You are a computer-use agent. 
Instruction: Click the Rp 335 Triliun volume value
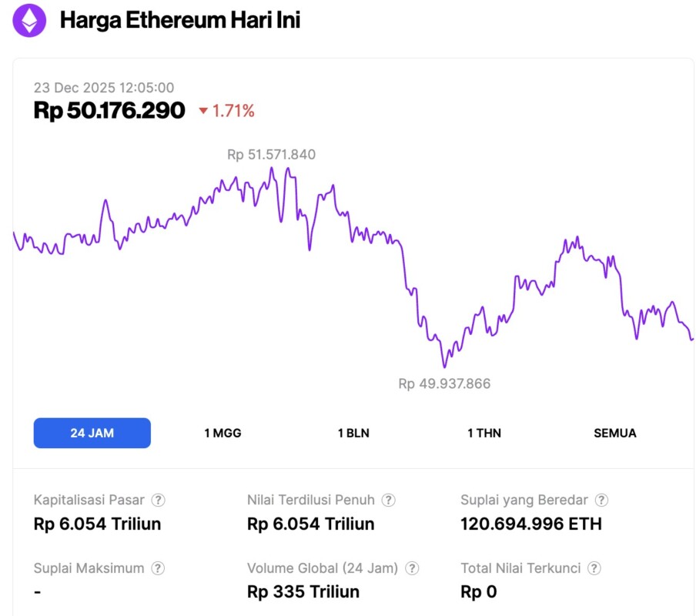click(303, 592)
